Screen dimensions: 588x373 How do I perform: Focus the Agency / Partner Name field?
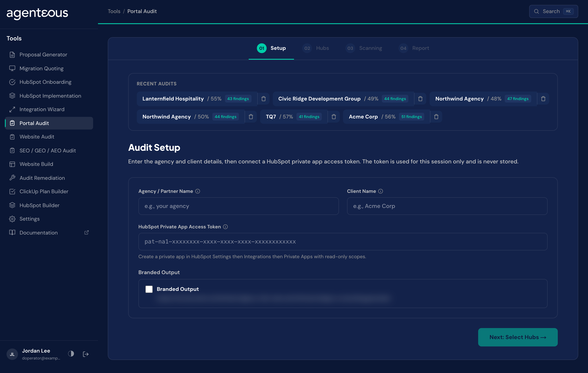238,206
